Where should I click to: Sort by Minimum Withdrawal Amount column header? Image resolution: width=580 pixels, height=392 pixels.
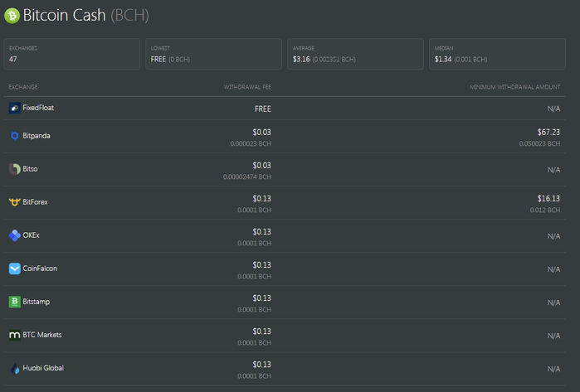[x=515, y=87]
